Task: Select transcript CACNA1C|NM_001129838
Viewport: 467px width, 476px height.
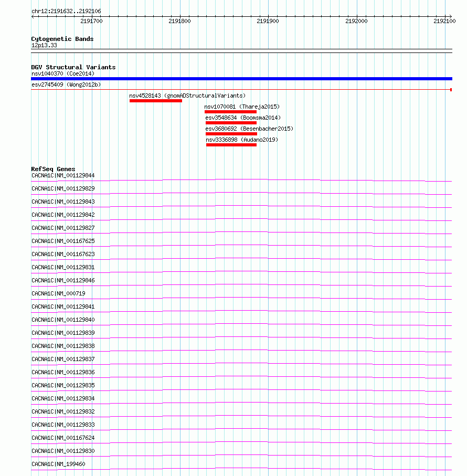Action: pyautogui.click(x=63, y=346)
